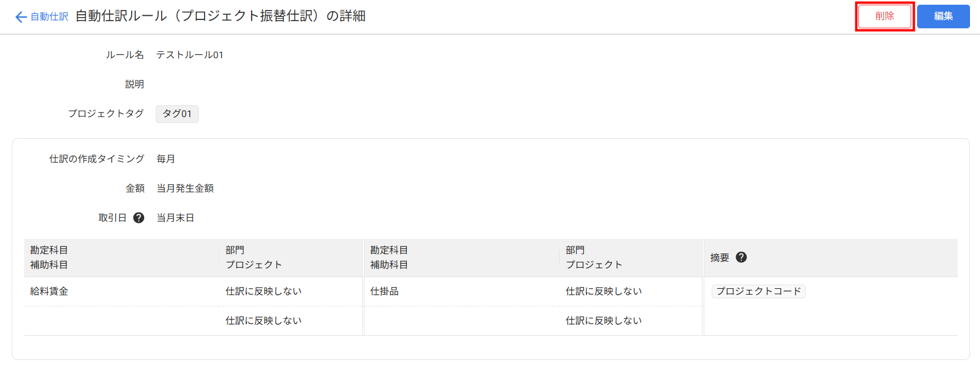Click the プロジェクトコード chip in 摘要 column
The height and width of the screenshot is (370, 980).
(758, 291)
